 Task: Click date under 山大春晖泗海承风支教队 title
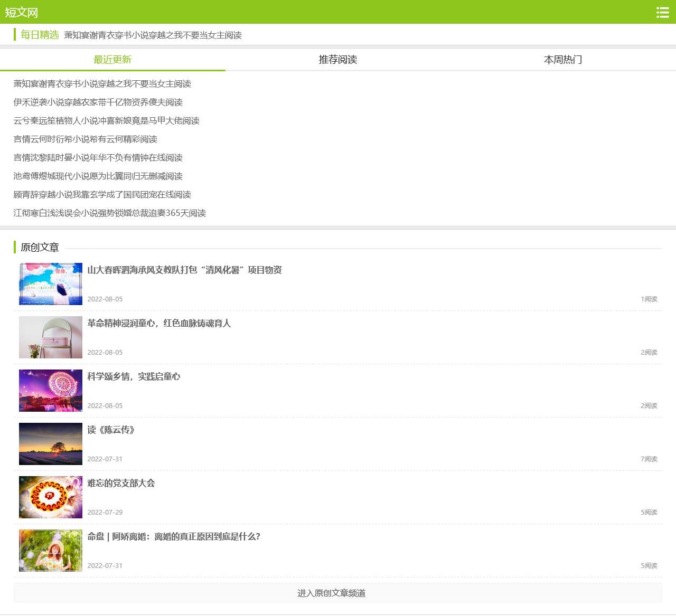tap(105, 299)
